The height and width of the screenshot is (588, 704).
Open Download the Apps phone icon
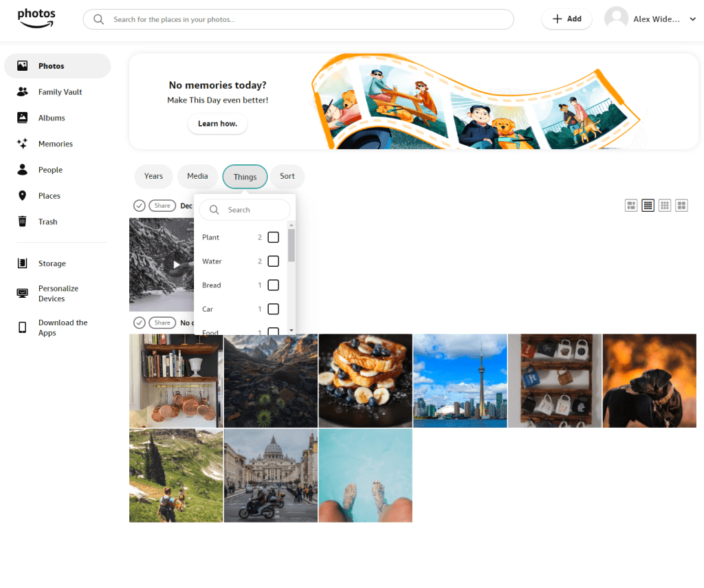tap(22, 327)
